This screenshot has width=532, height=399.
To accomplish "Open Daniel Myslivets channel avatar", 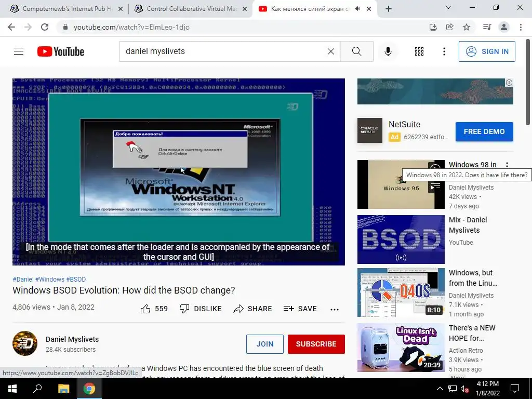I will click(x=25, y=343).
